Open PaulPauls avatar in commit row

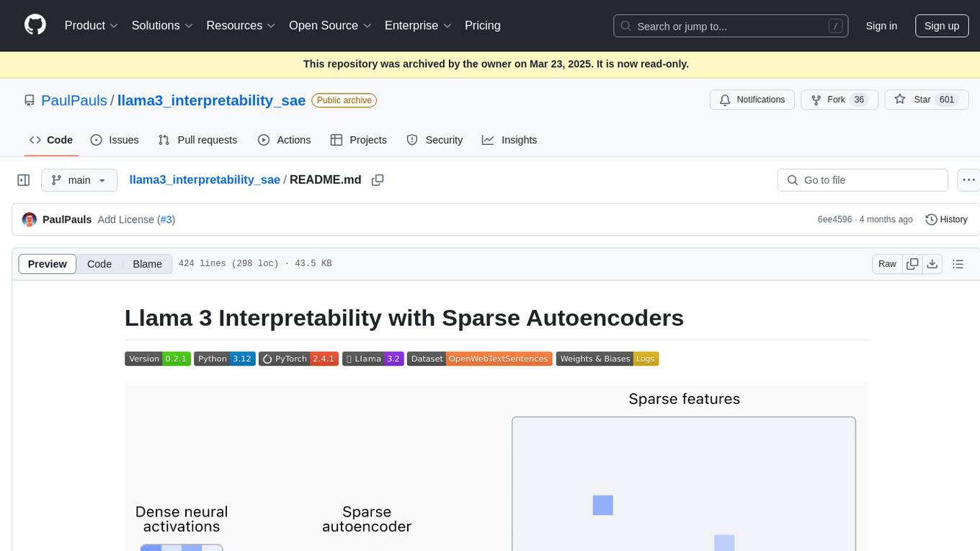point(30,219)
